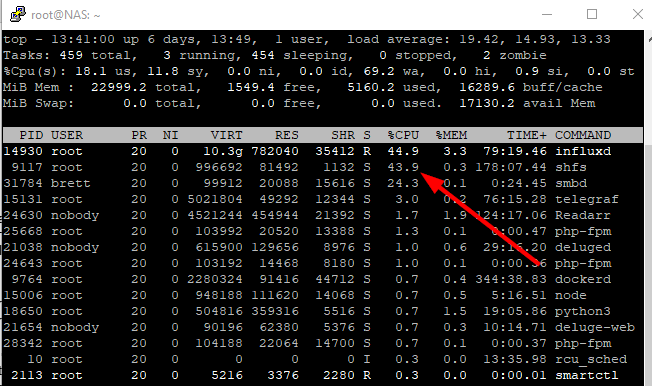Select the deluged process command
652x386 pixels.
[x=583, y=247]
